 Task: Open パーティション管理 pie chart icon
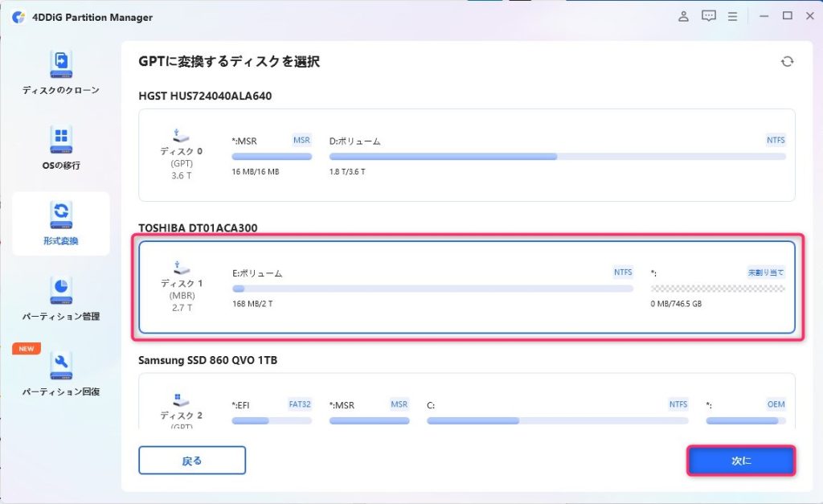pos(61,289)
